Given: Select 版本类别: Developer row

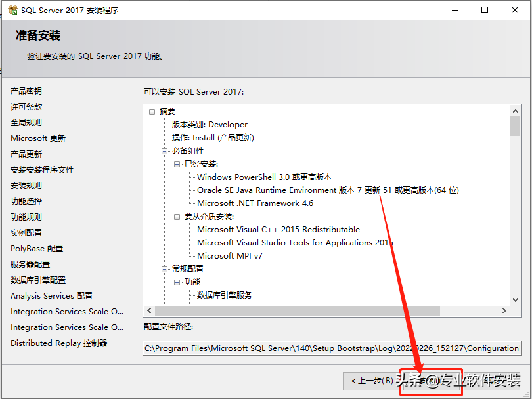Looking at the screenshot, I should pos(210,125).
